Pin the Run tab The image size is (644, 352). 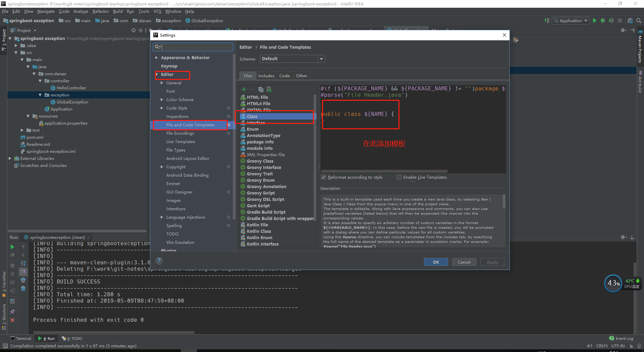[12, 312]
